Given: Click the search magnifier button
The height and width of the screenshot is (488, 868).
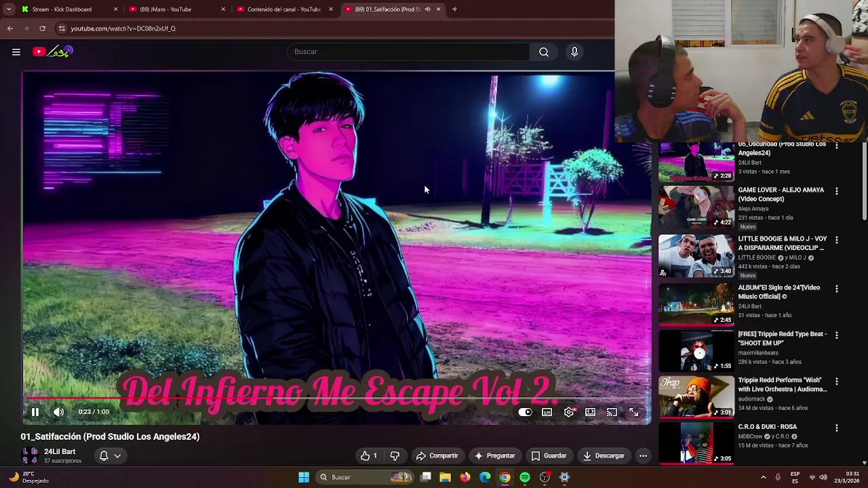Looking at the screenshot, I should click(544, 52).
